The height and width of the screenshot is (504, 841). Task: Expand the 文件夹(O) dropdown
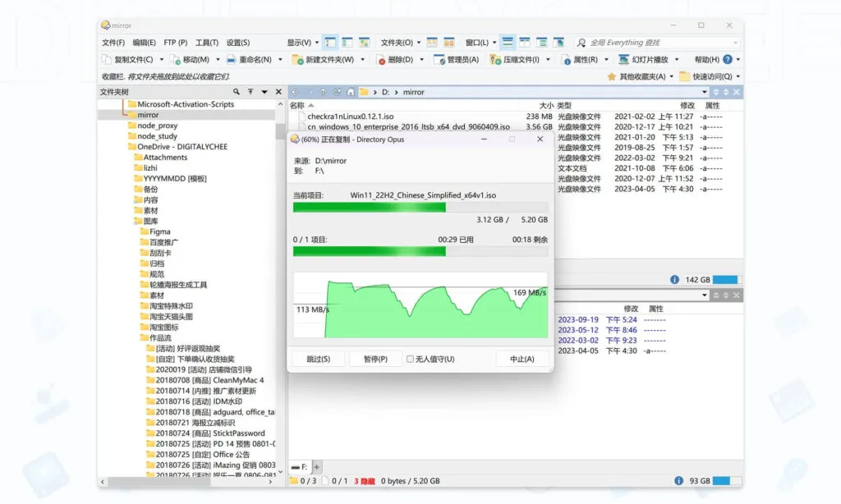[x=419, y=43]
